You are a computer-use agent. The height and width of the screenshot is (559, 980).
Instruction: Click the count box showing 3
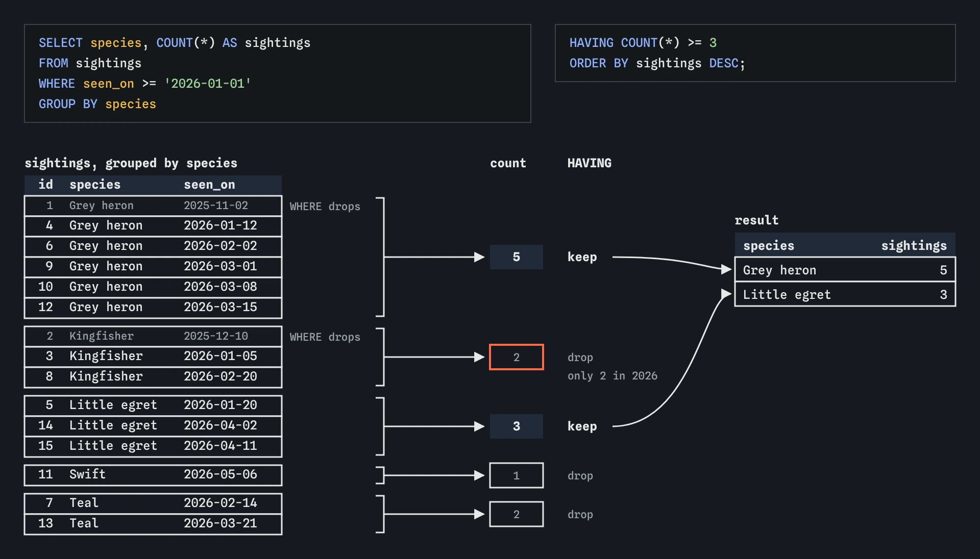pyautogui.click(x=516, y=426)
